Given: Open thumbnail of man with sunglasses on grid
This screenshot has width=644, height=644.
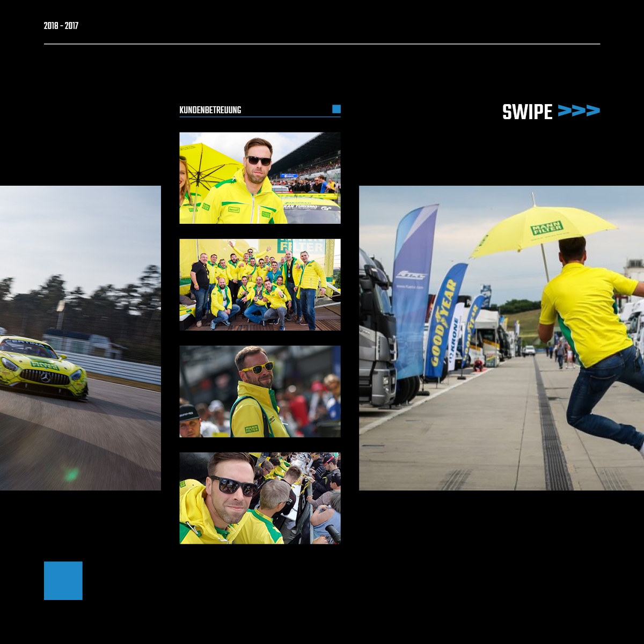Looking at the screenshot, I should click(x=260, y=178).
